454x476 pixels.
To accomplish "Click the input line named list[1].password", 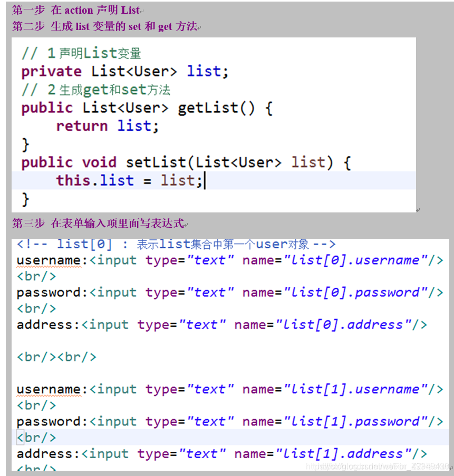I will pos(230,421).
